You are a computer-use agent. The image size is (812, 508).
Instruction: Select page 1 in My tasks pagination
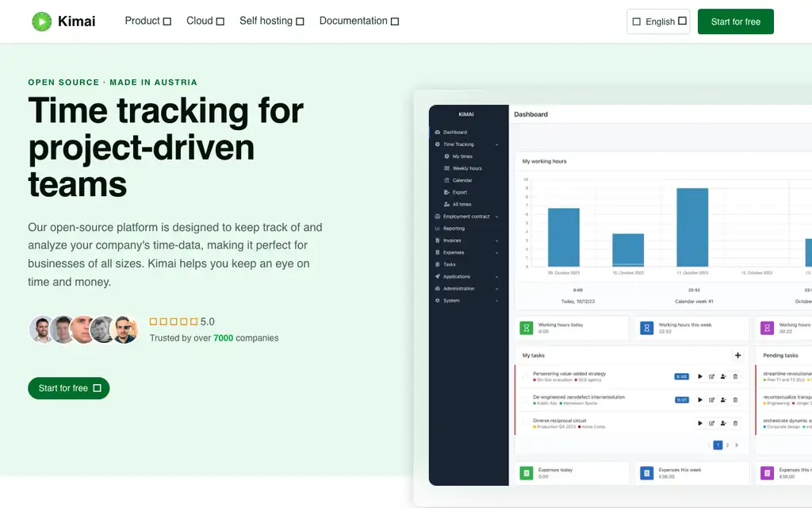[x=718, y=444]
